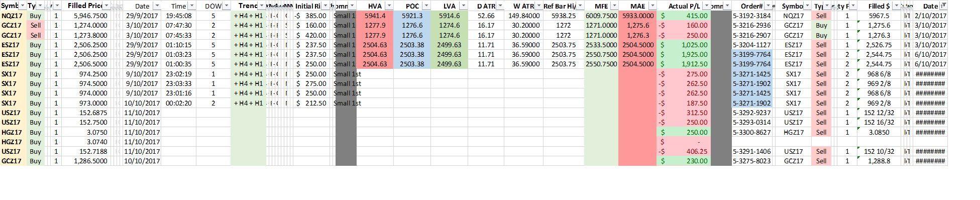This screenshot has width=980, height=200.
Task: Select the Filled $ cell 2,526.75
Action: coord(879,45)
